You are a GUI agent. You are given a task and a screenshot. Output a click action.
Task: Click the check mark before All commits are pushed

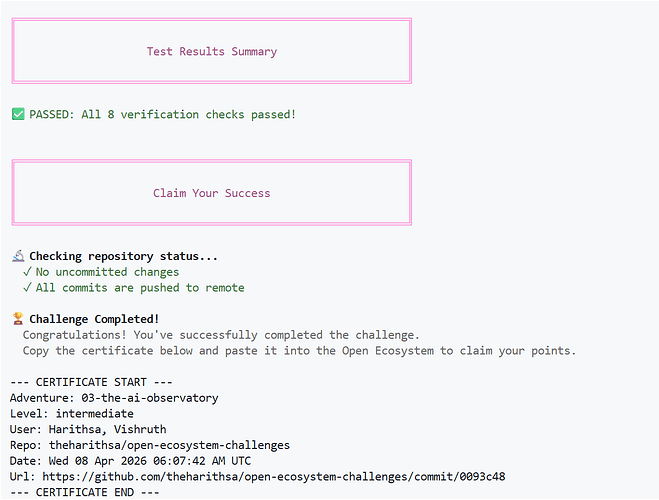27,288
